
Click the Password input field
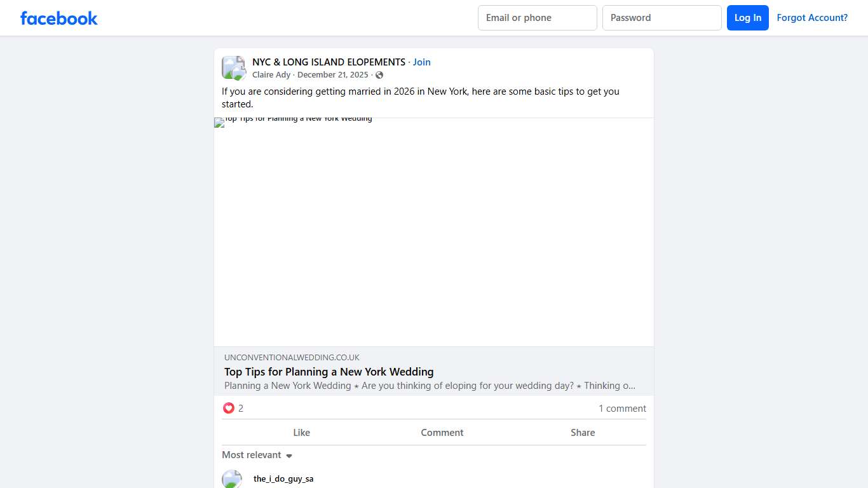[x=661, y=18]
